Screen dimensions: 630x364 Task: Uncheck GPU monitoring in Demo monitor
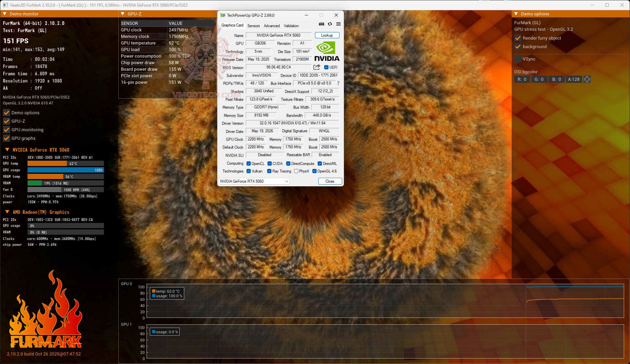tap(7, 130)
